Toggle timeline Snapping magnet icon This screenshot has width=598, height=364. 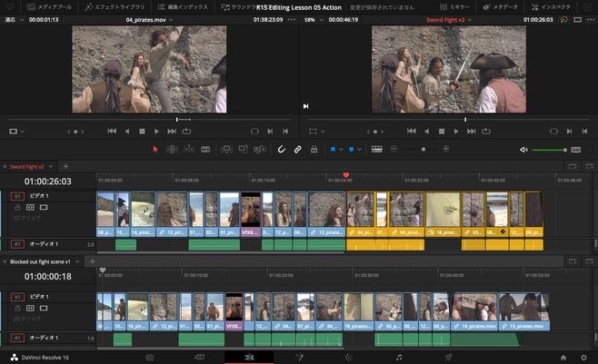point(281,149)
